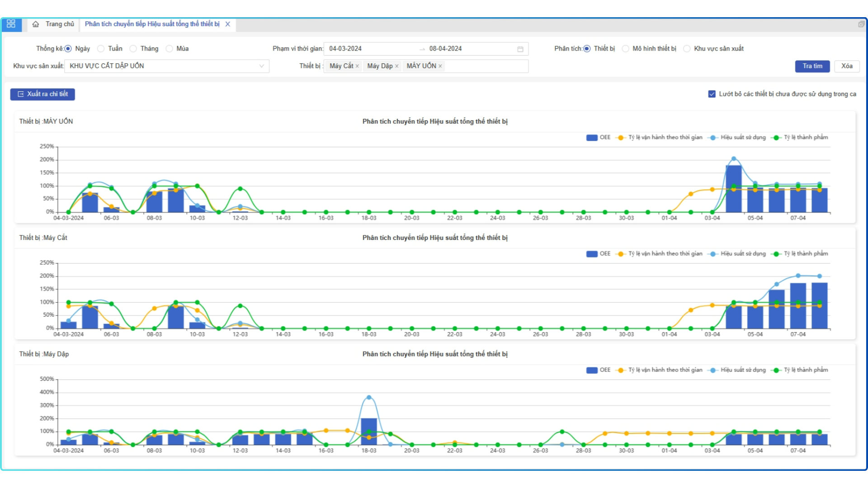Click Xuất ra chi tiết export button
Image resolution: width=868 pixels, height=488 pixels.
tap(42, 94)
